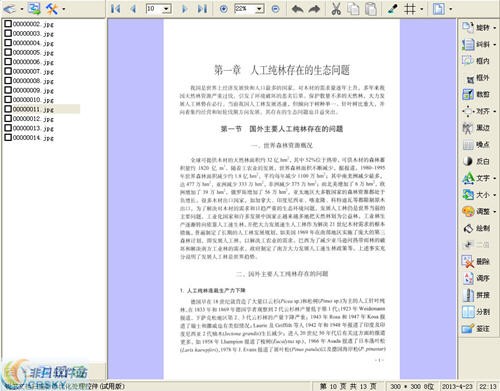Click the 文字 text tool
The image size is (500, 391).
click(x=476, y=178)
